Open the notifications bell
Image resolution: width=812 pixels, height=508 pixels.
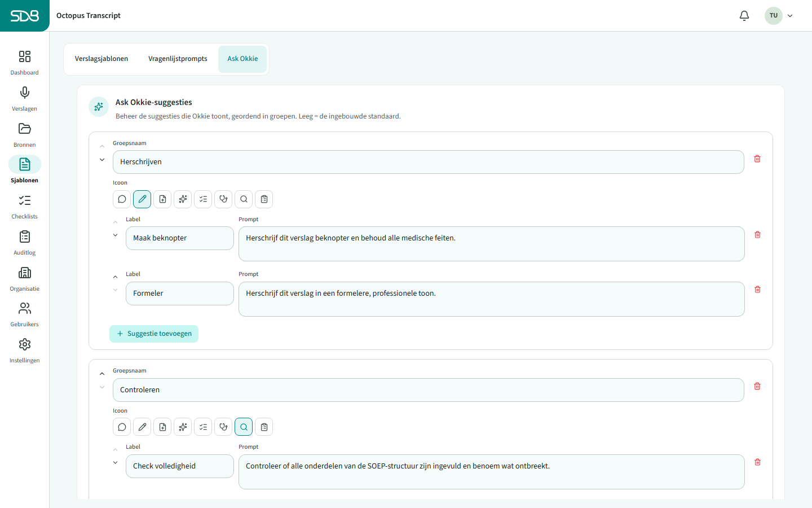point(744,16)
